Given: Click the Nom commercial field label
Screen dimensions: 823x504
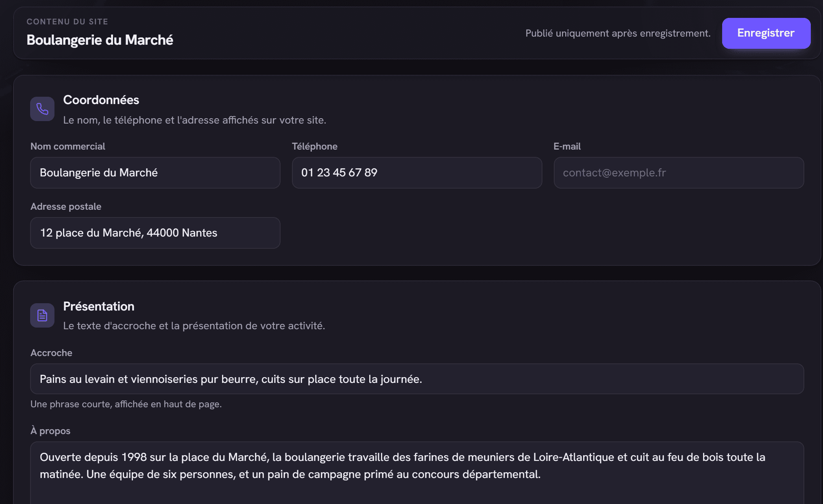Looking at the screenshot, I should [x=67, y=146].
